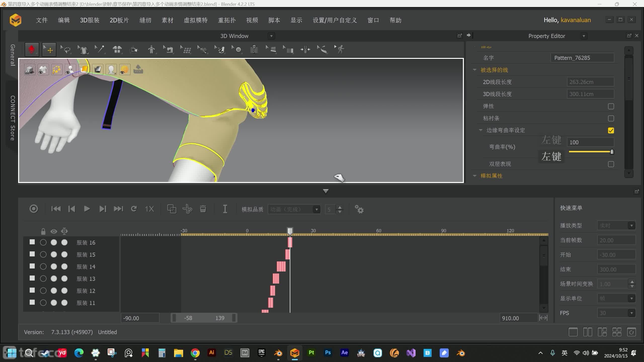Screen dimensions: 644x362
Task: Click the timeline playhead marker
Action: pyautogui.click(x=290, y=231)
